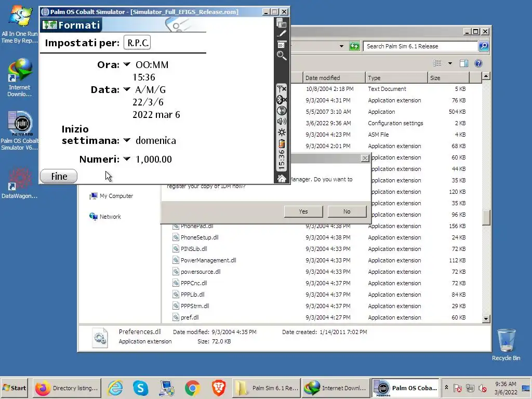Tap the antenna signal icon in Palm status bar
The width and height of the screenshot is (532, 399).
[281, 89]
